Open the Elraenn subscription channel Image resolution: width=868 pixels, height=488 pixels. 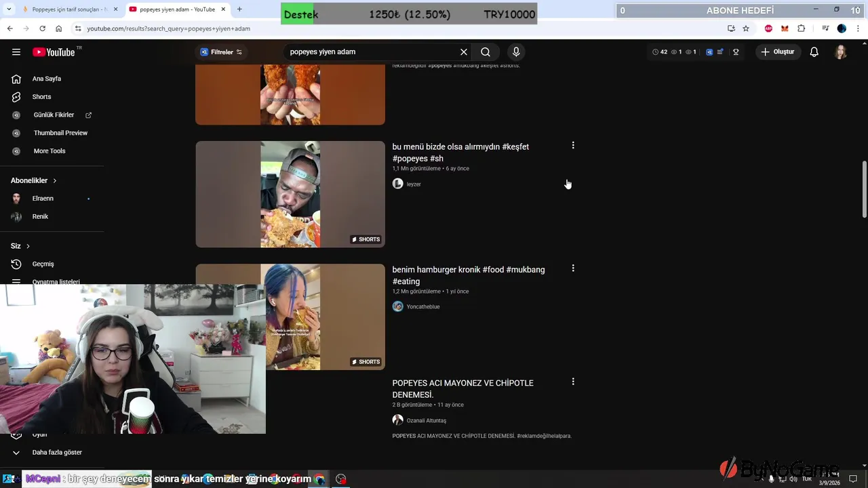(x=43, y=199)
